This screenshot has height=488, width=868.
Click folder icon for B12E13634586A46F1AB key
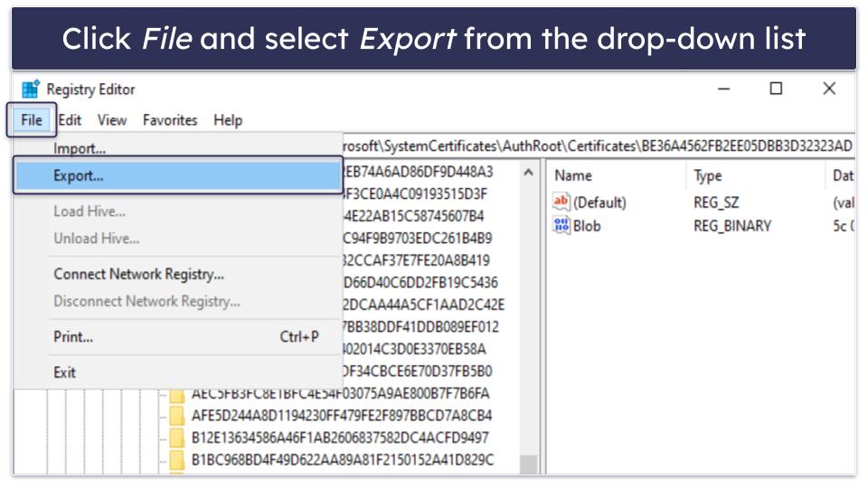pyautogui.click(x=178, y=438)
